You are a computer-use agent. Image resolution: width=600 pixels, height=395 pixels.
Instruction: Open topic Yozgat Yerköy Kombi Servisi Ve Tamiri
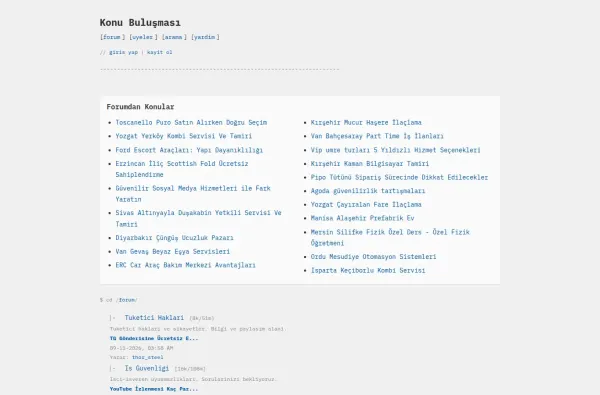[184, 136]
